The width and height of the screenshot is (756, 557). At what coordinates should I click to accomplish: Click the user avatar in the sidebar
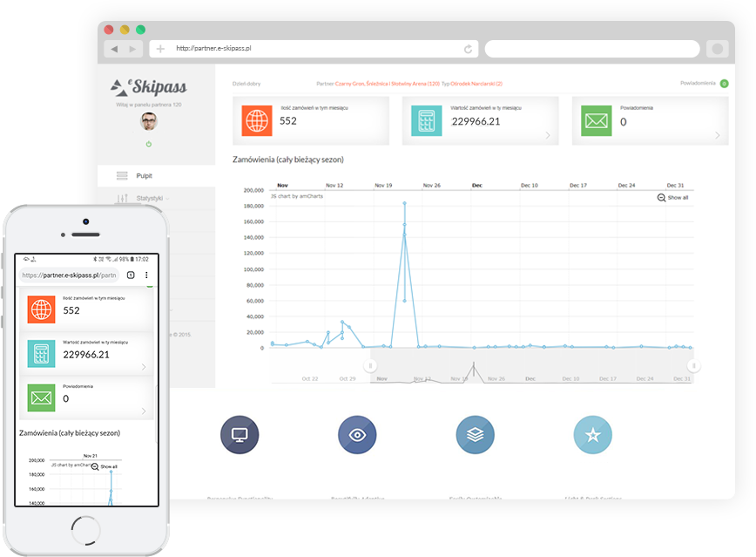[149, 122]
